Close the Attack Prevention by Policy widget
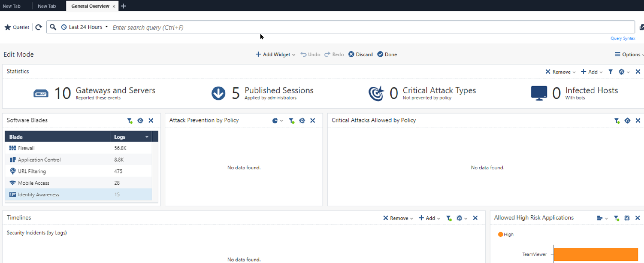The height and width of the screenshot is (263, 644). (x=312, y=121)
